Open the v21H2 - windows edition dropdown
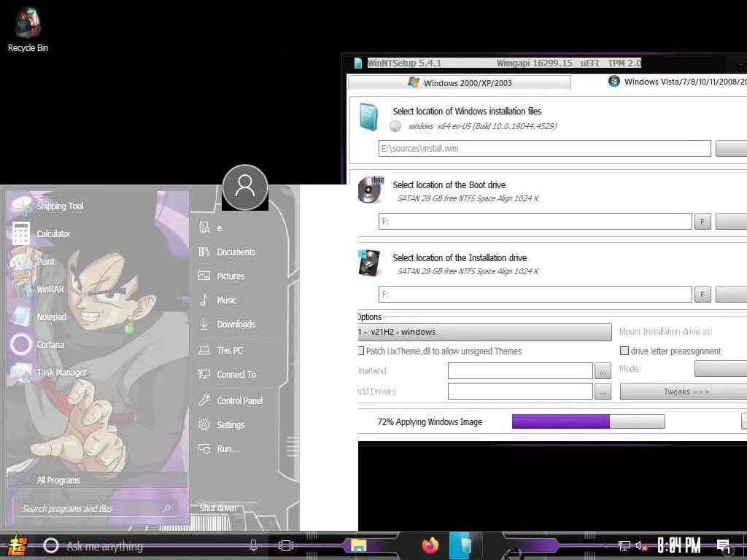The image size is (747, 560). point(484,332)
